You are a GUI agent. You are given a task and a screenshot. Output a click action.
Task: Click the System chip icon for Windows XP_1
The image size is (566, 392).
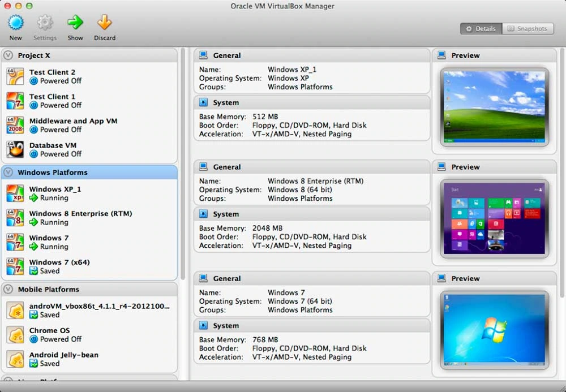click(203, 102)
